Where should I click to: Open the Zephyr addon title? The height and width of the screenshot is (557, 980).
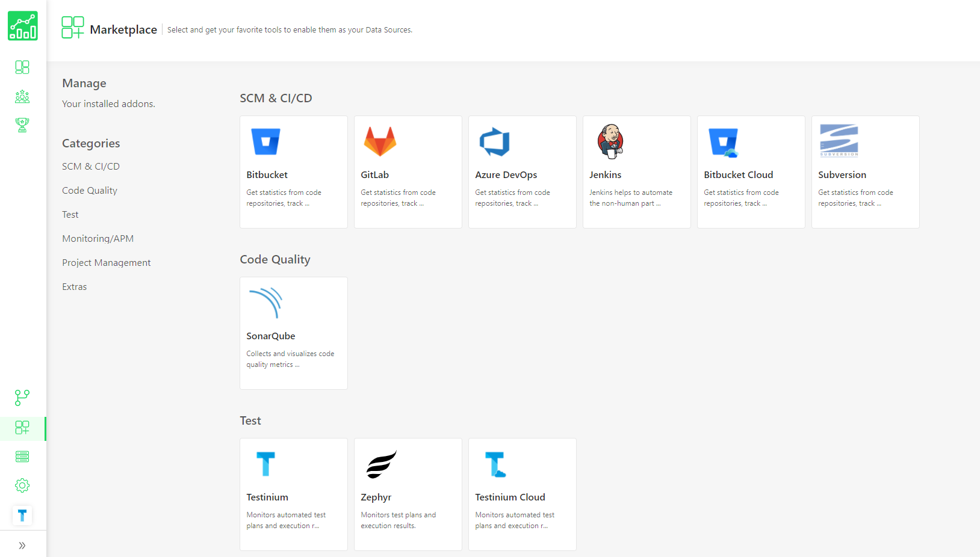(376, 497)
